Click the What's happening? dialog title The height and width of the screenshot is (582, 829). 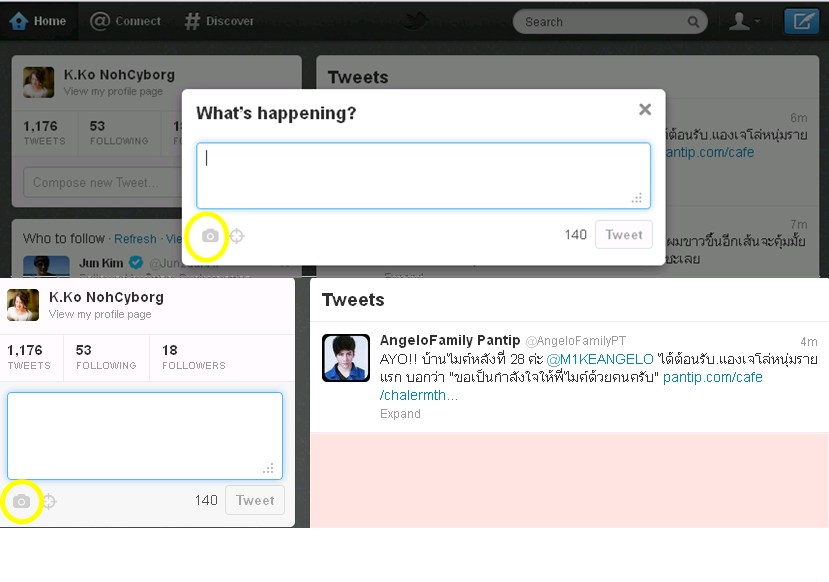click(x=276, y=113)
